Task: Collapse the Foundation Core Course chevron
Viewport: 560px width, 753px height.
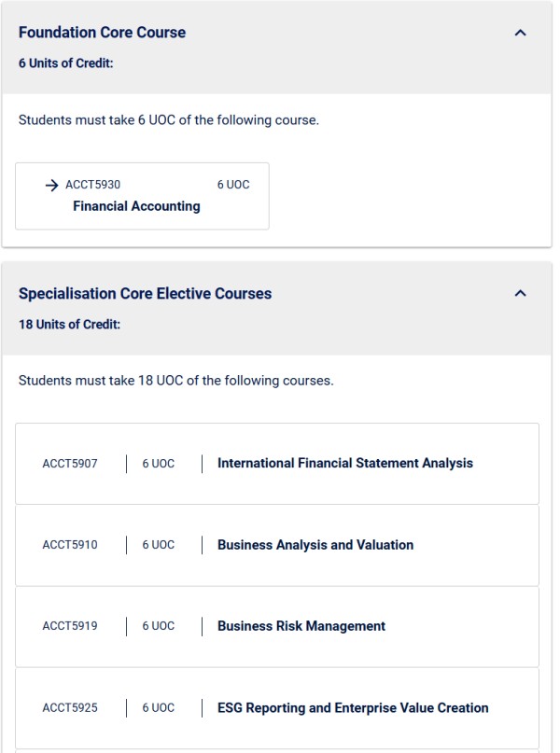Action: (x=520, y=33)
